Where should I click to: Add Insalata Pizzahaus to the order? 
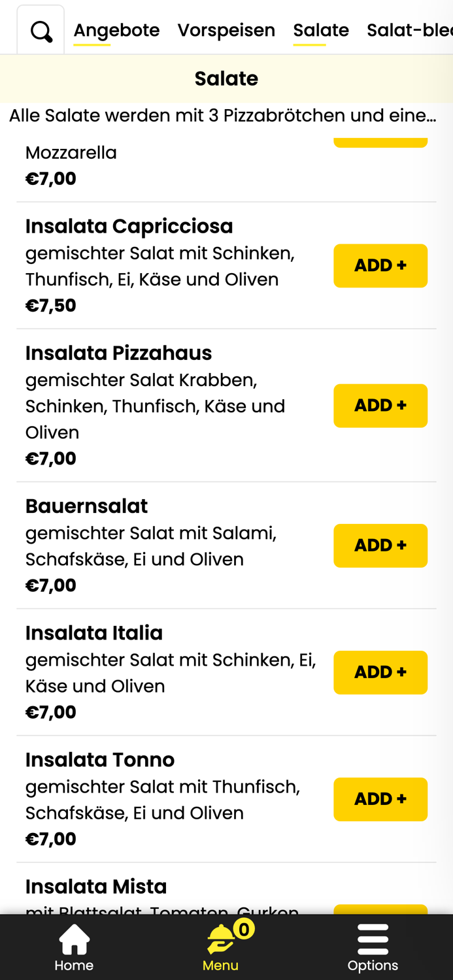[380, 406]
